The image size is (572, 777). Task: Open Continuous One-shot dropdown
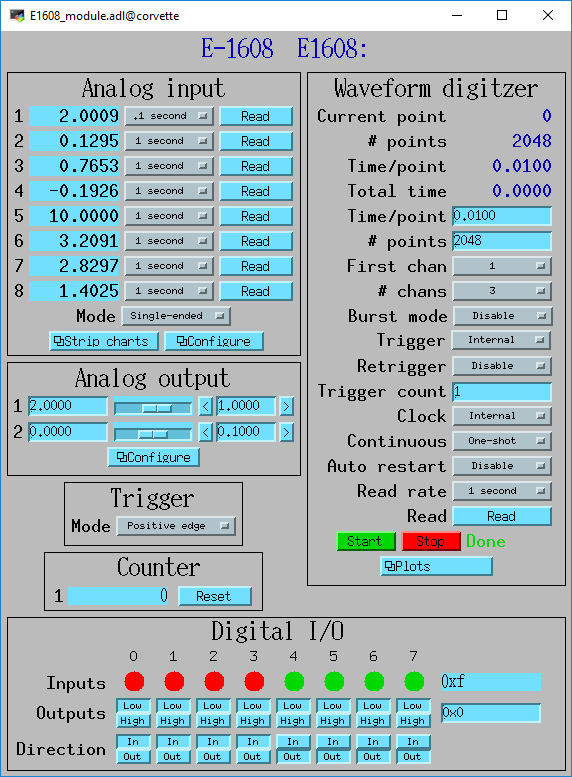[x=502, y=441]
